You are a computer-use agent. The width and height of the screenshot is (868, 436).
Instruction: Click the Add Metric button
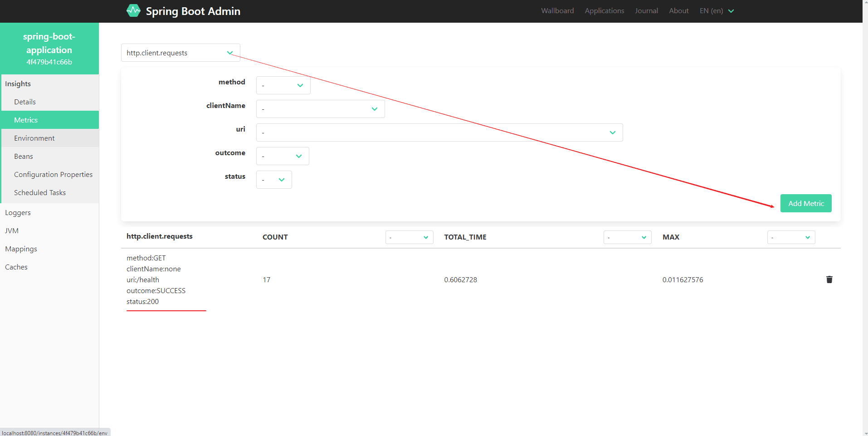[x=805, y=203]
